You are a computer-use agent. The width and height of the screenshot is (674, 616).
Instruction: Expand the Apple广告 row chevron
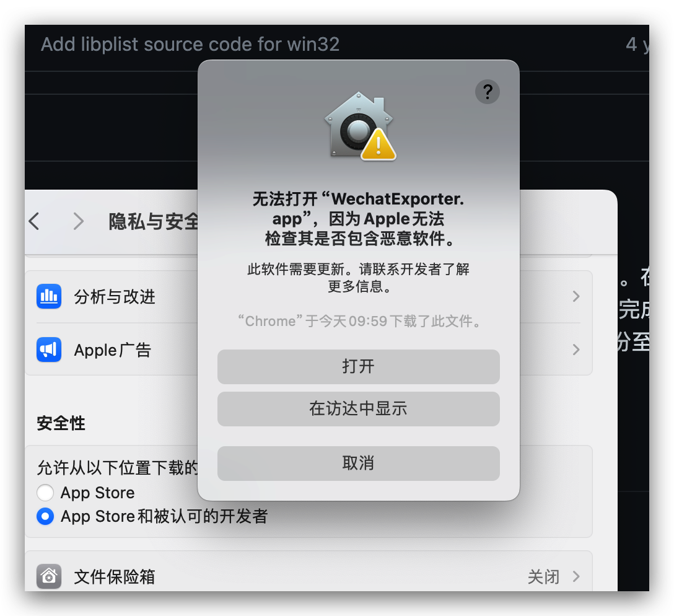576,350
